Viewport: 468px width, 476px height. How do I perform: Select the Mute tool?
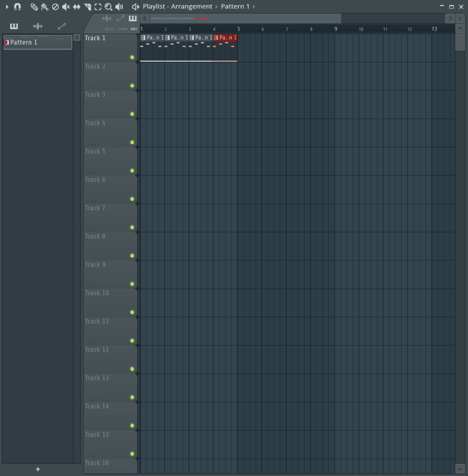pos(66,7)
